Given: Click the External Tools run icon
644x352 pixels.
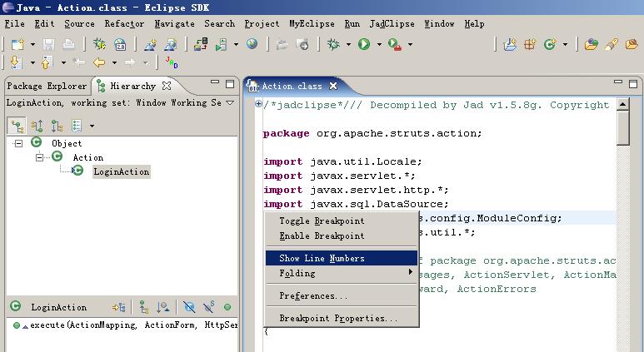Looking at the screenshot, I should (x=395, y=44).
